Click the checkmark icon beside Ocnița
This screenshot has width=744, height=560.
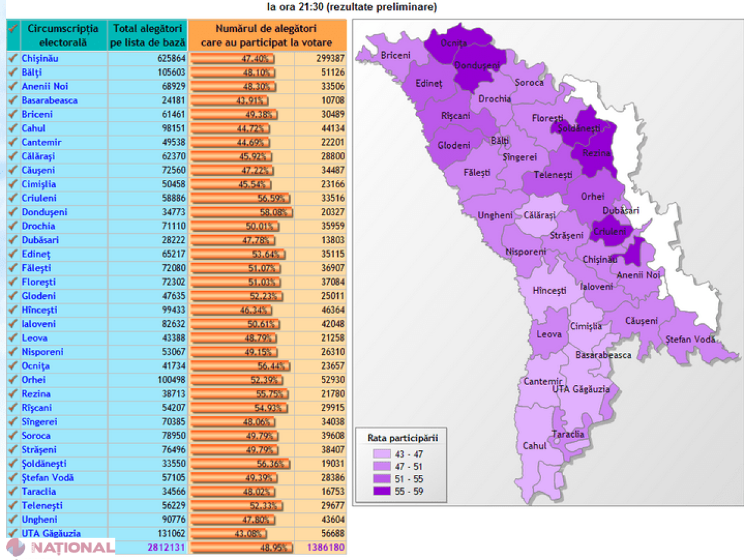(x=13, y=366)
